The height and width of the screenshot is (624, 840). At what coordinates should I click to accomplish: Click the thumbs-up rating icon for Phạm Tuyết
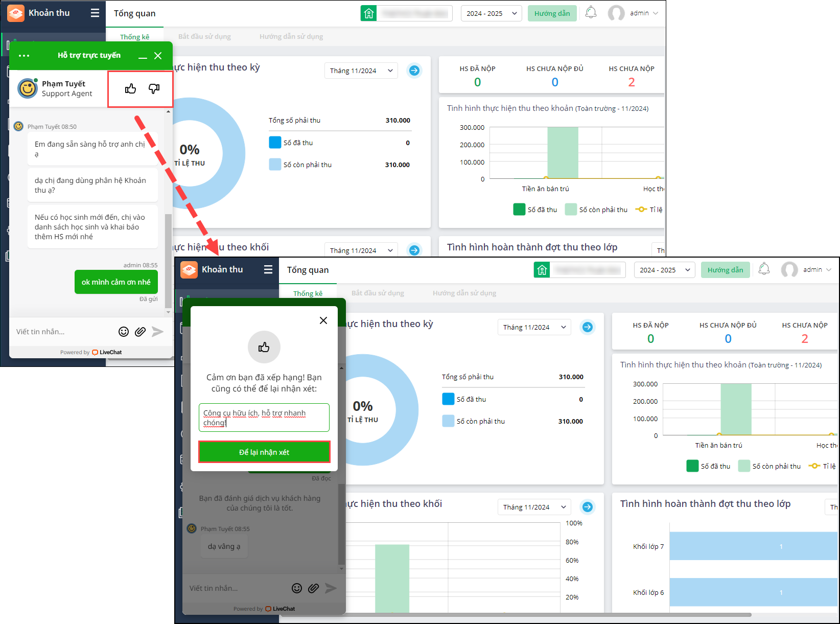tap(130, 89)
